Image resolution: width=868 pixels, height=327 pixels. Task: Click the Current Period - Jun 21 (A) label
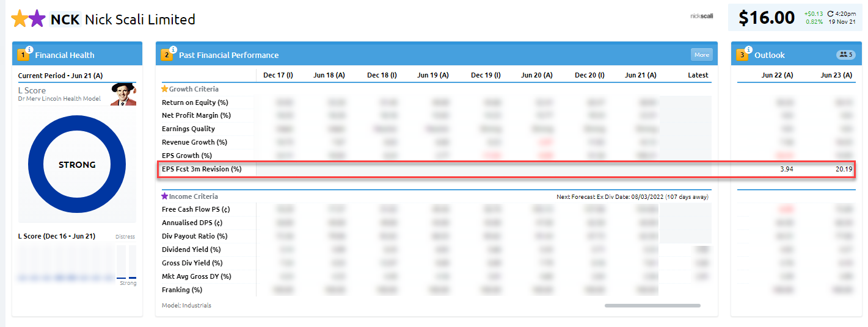pos(60,76)
